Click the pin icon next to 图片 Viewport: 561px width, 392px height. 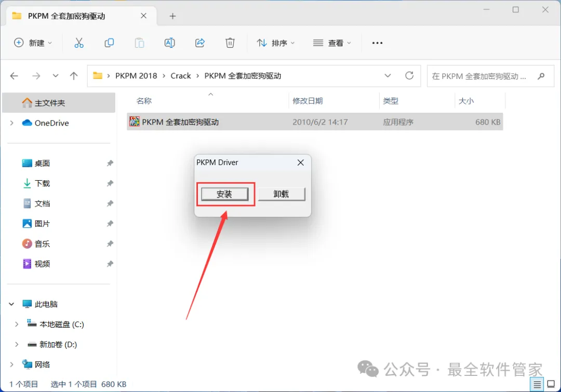coord(110,224)
